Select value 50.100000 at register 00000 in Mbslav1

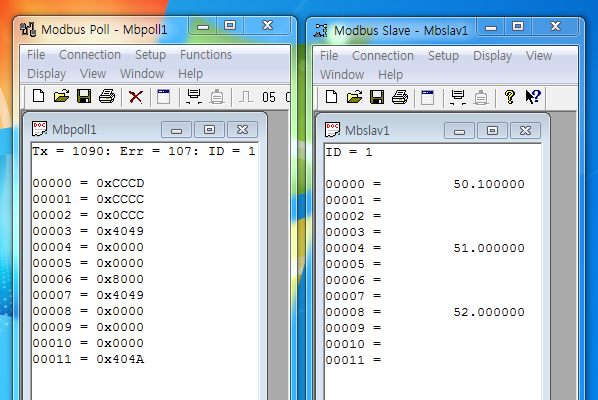click(489, 184)
